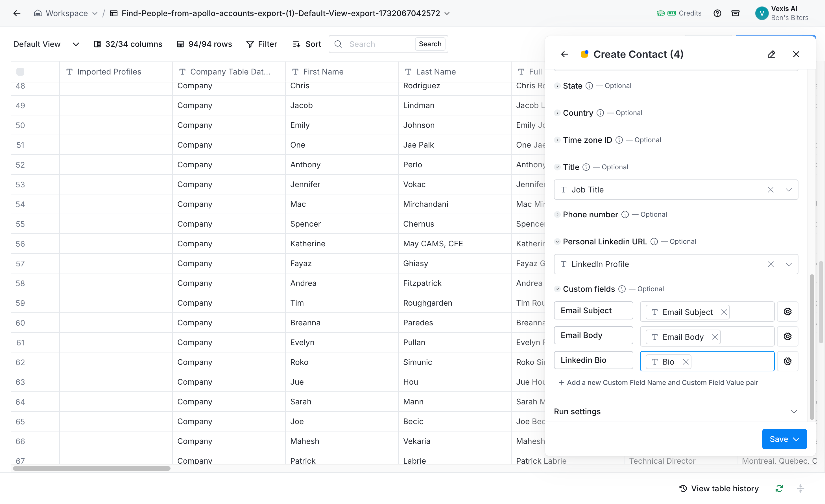Viewport: 825px width, 504px height.
Task: Expand the Phone number field
Action: tap(557, 214)
